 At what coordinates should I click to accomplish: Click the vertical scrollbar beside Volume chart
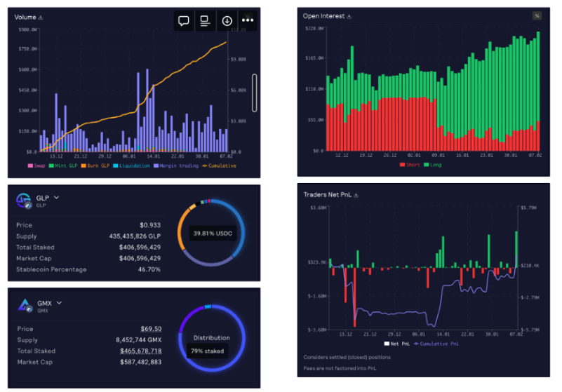[x=255, y=93]
